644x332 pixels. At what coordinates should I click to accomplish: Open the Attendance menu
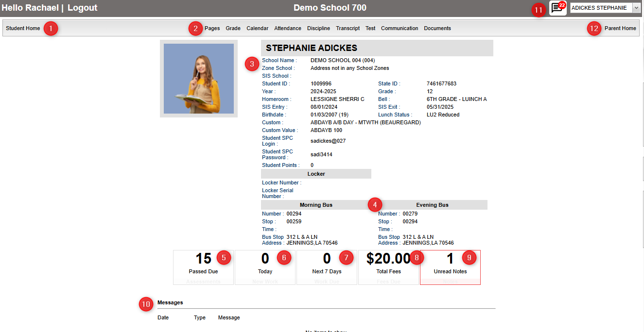coord(288,28)
